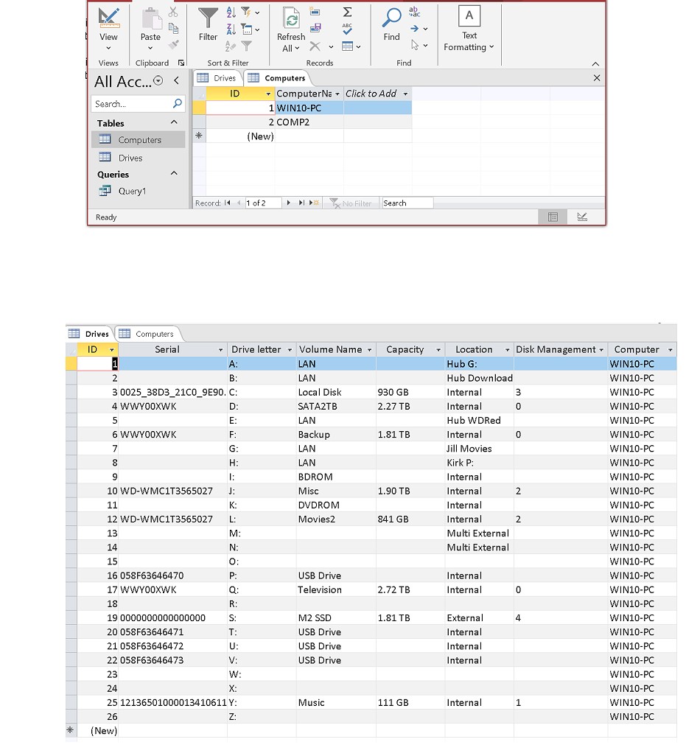This screenshot has width=700, height=756.
Task: Click the Paste clipboard icon
Action: [x=150, y=19]
